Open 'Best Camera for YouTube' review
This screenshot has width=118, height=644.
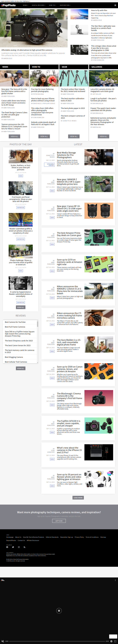[x=15, y=322]
